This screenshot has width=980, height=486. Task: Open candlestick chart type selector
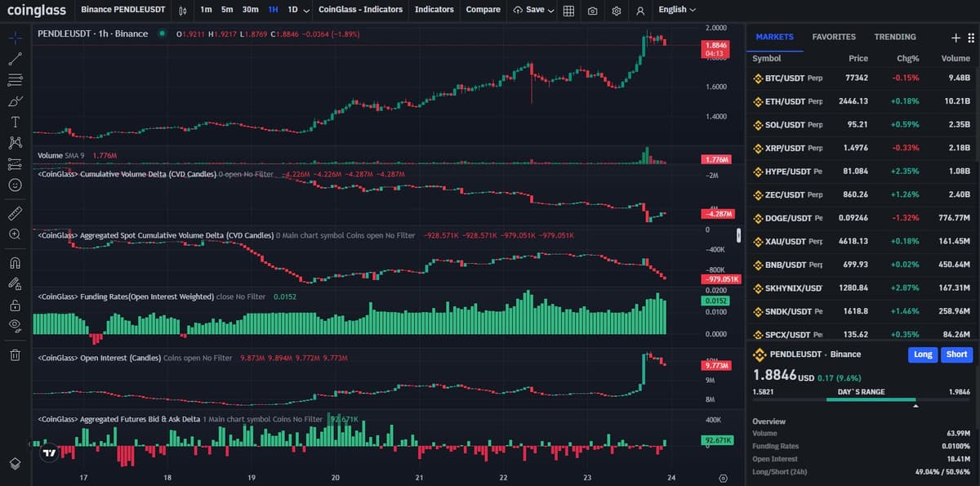183,10
